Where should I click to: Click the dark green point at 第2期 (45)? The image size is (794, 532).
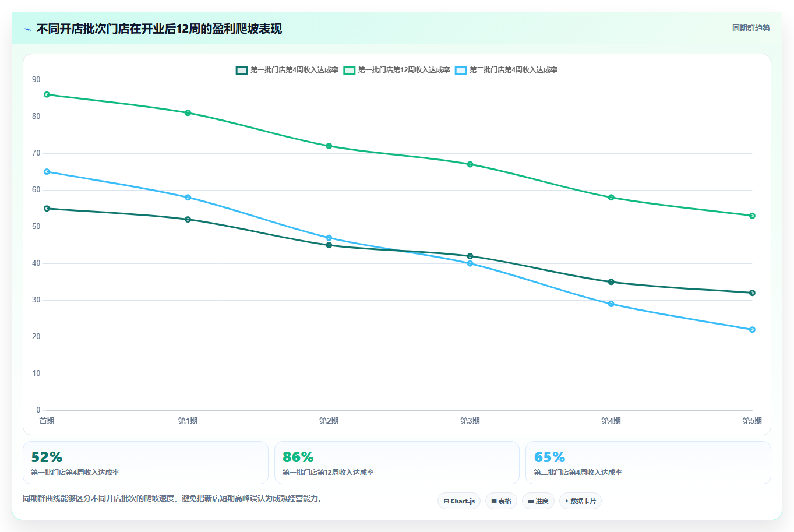(329, 245)
